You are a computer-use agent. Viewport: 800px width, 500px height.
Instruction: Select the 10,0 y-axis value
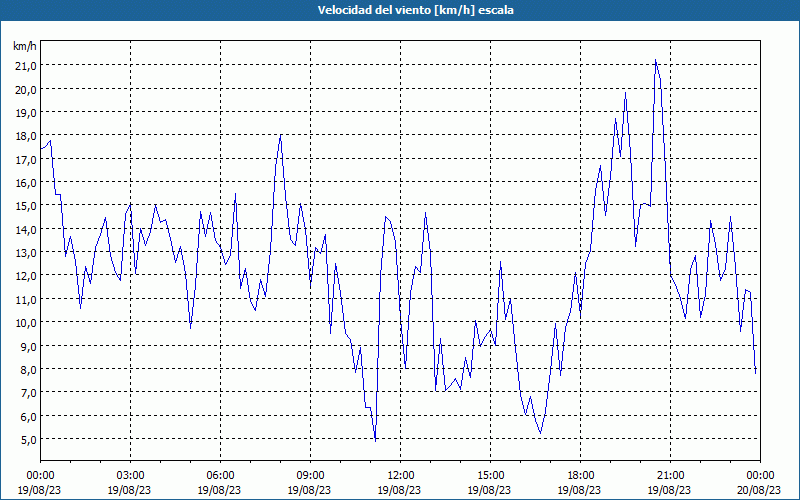[x=26, y=323]
